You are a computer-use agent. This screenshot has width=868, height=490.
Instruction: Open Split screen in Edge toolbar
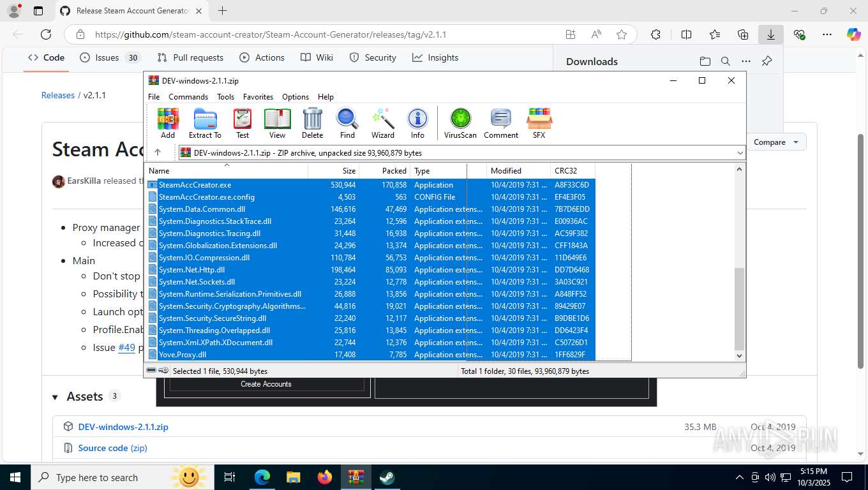point(686,34)
